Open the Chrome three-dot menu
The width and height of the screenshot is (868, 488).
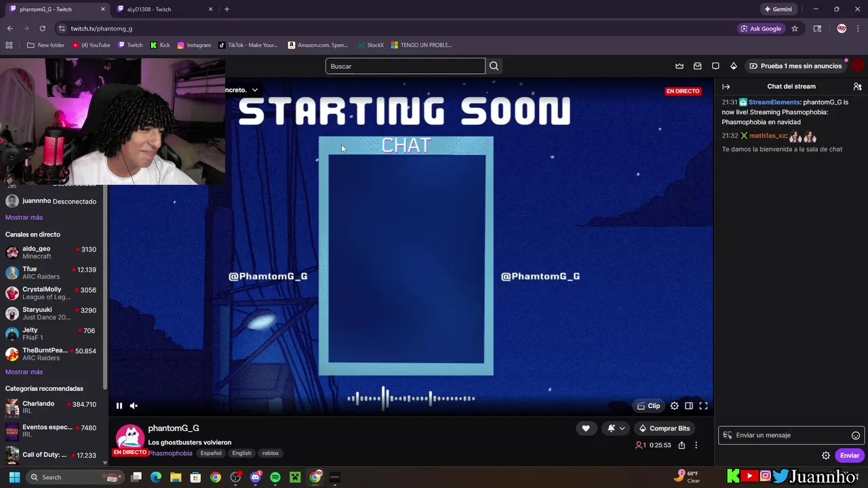(859, 28)
